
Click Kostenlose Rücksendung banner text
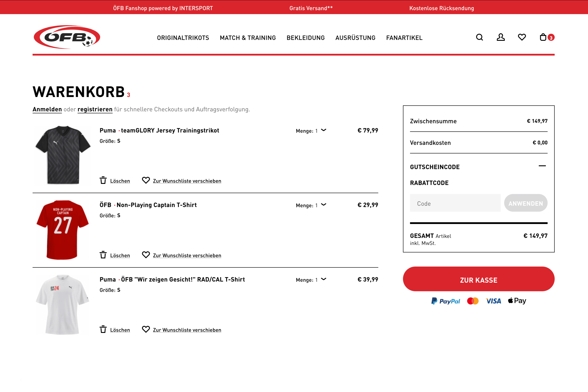(442, 8)
